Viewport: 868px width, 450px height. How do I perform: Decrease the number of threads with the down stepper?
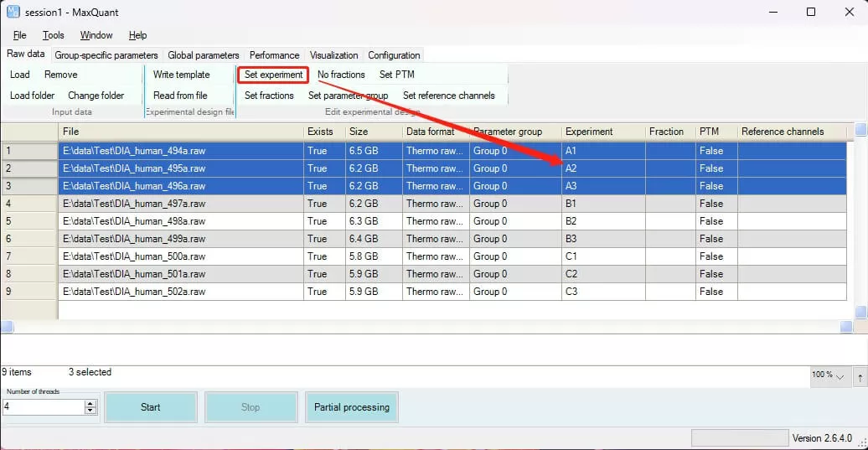[x=90, y=411]
